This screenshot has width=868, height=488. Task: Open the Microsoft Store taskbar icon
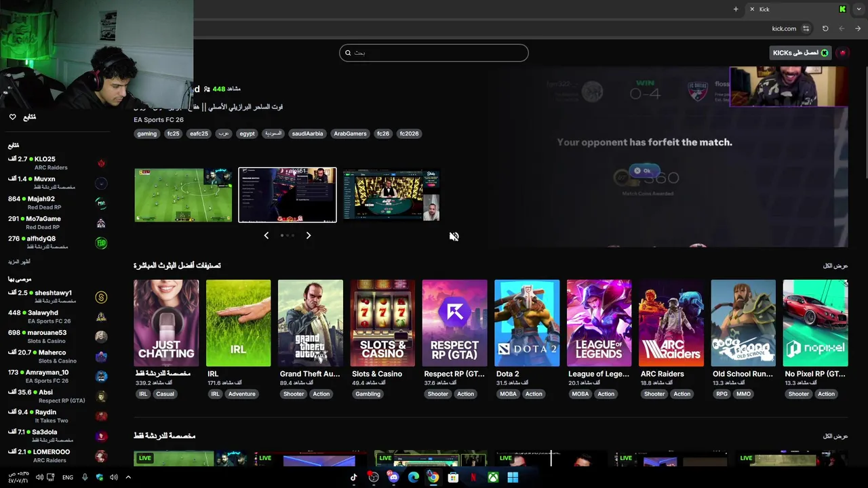point(453,477)
